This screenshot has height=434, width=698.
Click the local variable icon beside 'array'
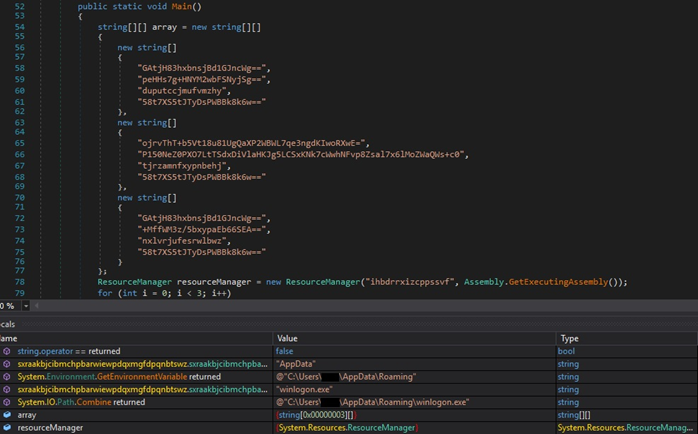tap(7, 415)
